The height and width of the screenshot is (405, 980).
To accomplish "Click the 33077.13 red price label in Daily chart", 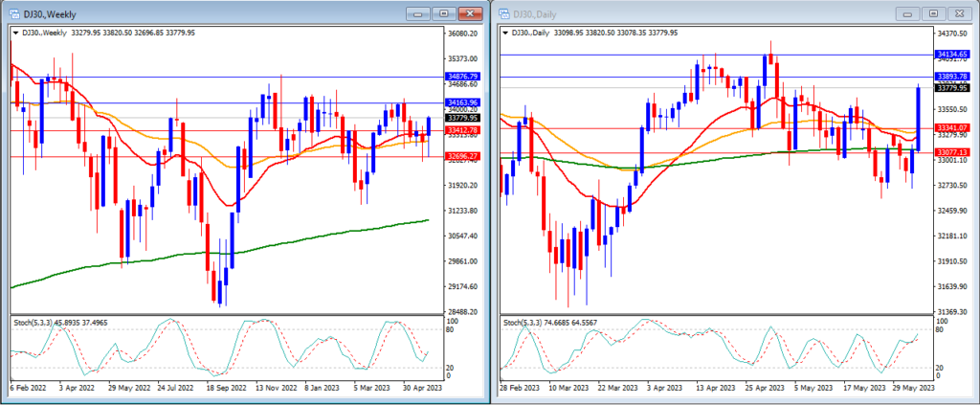I will [952, 152].
